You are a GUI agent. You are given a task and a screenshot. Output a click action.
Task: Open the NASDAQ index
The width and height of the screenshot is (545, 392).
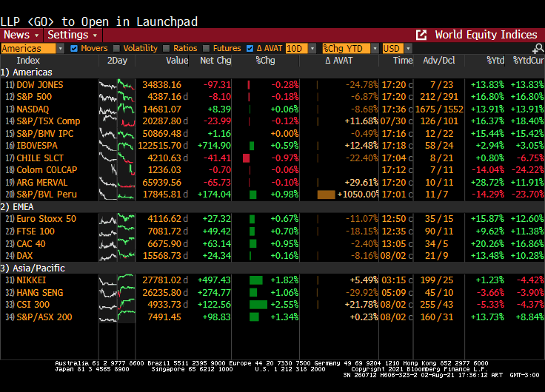pos(33,109)
